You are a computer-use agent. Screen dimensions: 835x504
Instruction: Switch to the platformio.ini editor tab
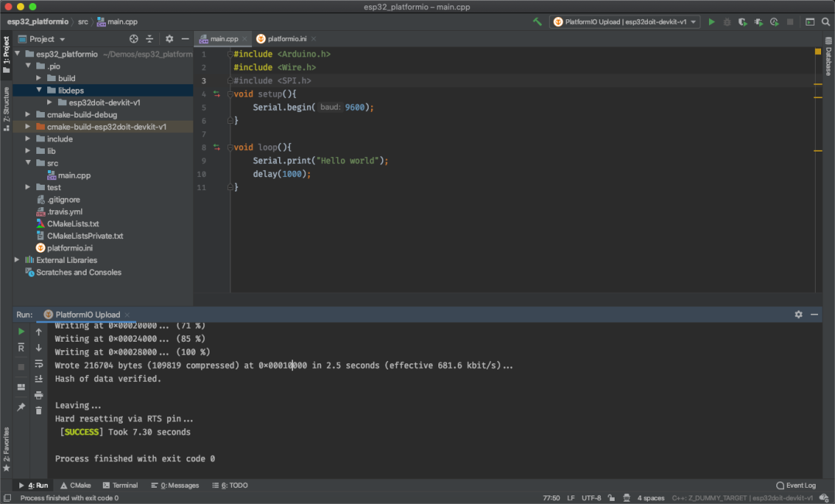pos(286,39)
